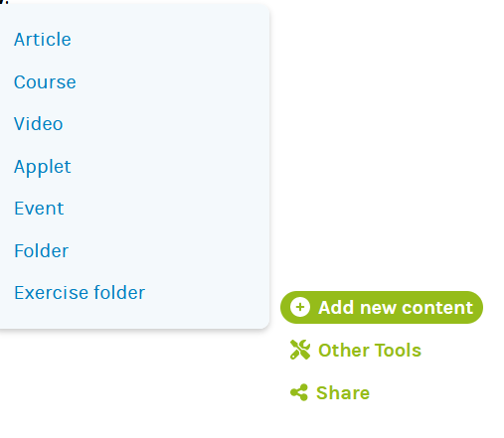Expand Other Tools options
Viewport: 504px width, 438px height.
pyautogui.click(x=356, y=350)
